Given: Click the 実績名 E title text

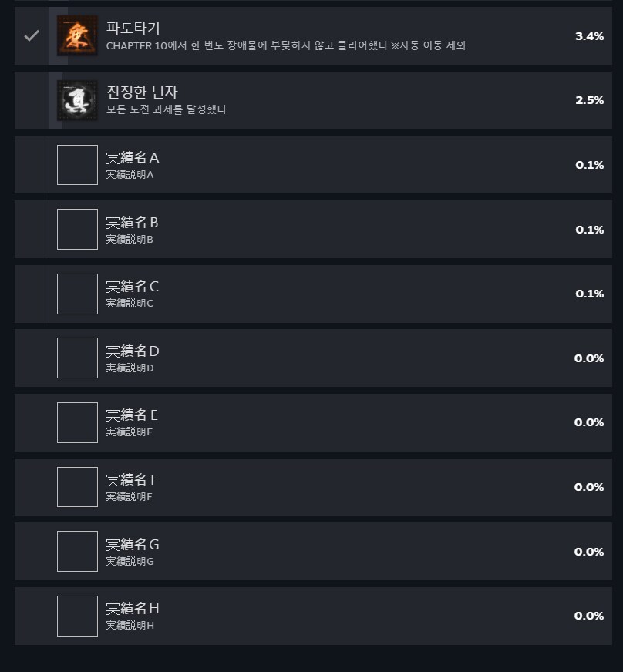Looking at the screenshot, I should (131, 415).
